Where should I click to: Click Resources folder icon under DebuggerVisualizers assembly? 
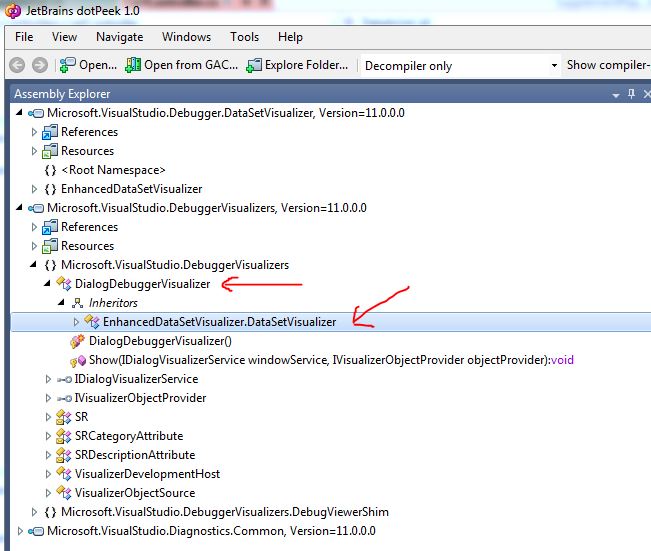[50, 247]
